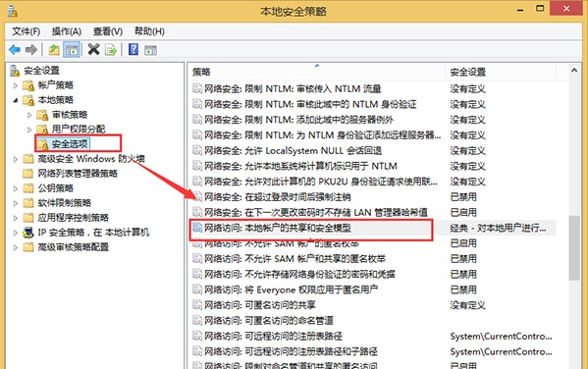Screen dimensions: 588x369
Task: Click the Export list toolbar icon
Action: pyautogui.click(x=111, y=49)
